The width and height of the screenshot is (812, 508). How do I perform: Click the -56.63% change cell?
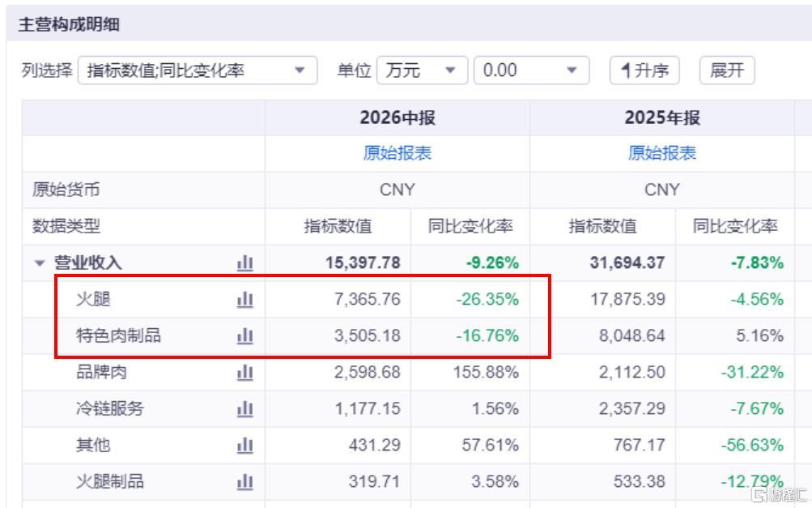click(x=752, y=445)
